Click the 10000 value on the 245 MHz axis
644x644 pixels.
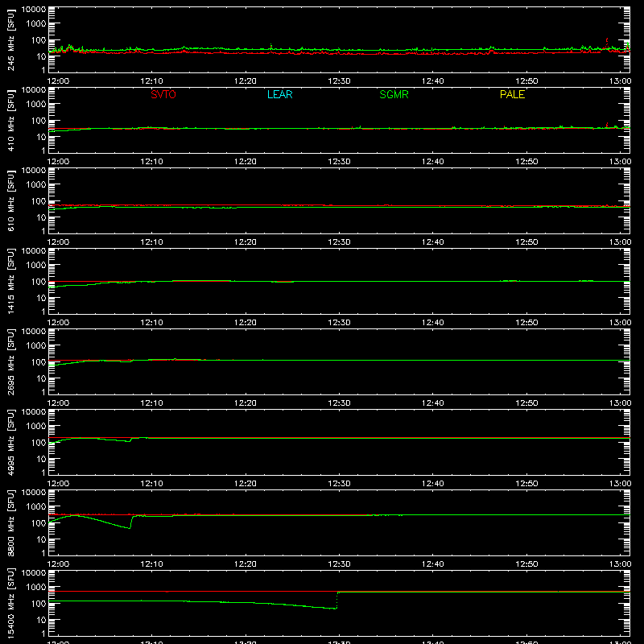click(x=34, y=10)
